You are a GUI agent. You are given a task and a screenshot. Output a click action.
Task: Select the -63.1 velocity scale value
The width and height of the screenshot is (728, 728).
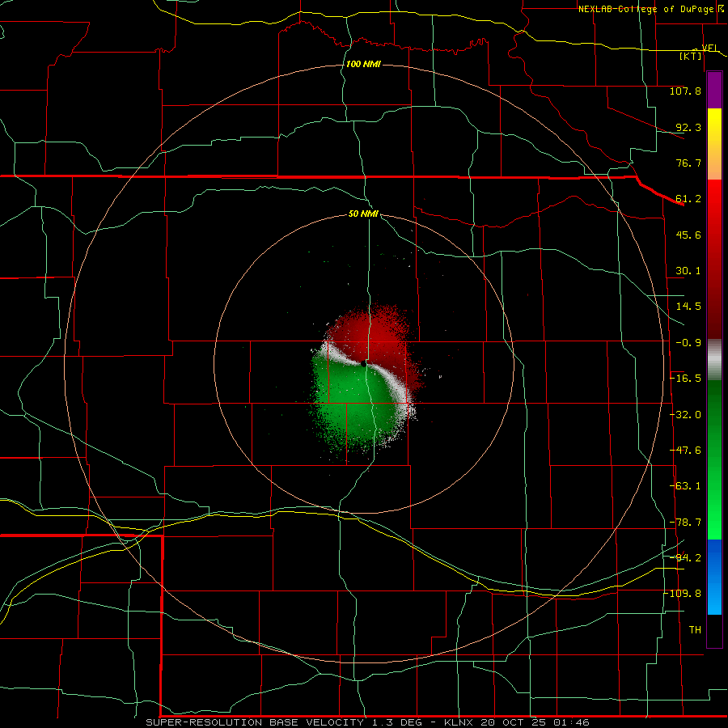click(685, 486)
